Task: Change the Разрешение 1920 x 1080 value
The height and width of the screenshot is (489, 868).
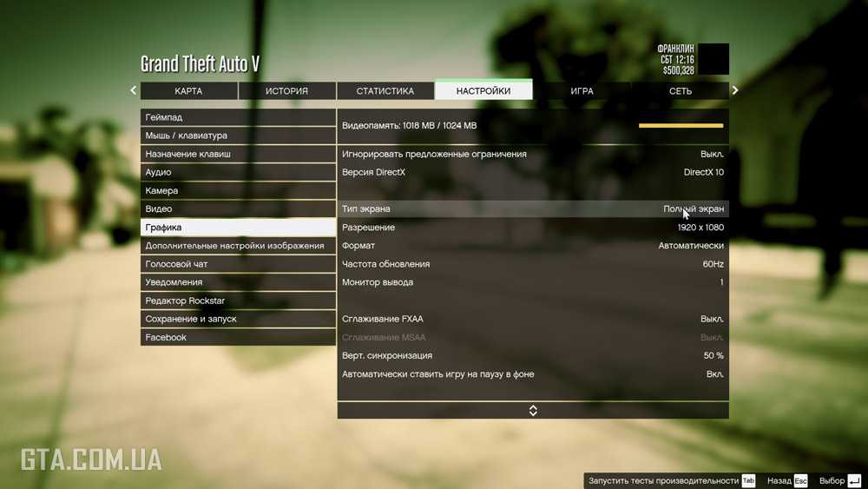Action: [x=533, y=227]
